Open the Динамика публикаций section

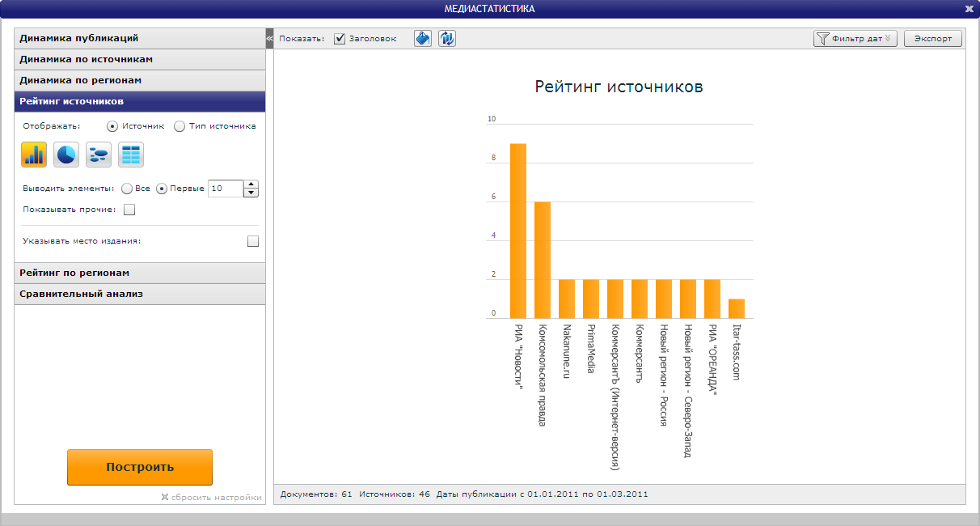point(140,38)
